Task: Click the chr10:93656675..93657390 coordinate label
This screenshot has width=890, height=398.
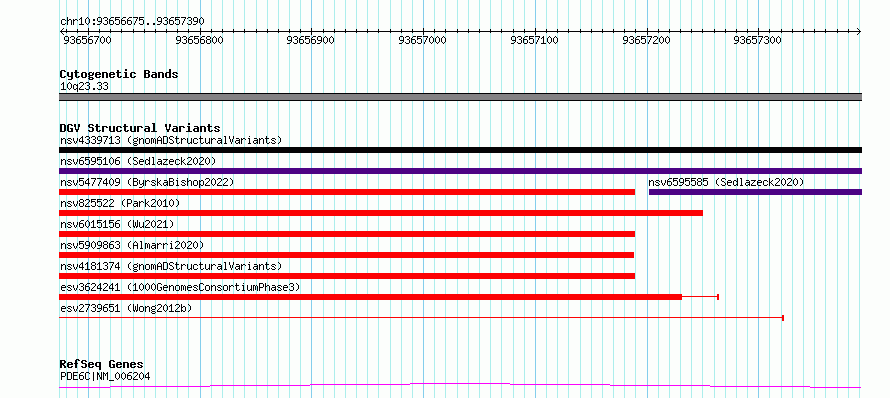Action: pyautogui.click(x=132, y=21)
